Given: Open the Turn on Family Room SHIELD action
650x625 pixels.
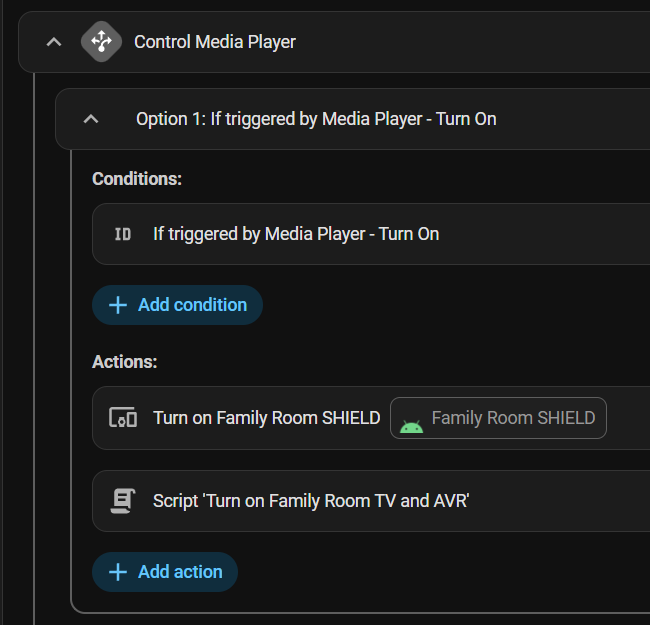Looking at the screenshot, I should [266, 418].
